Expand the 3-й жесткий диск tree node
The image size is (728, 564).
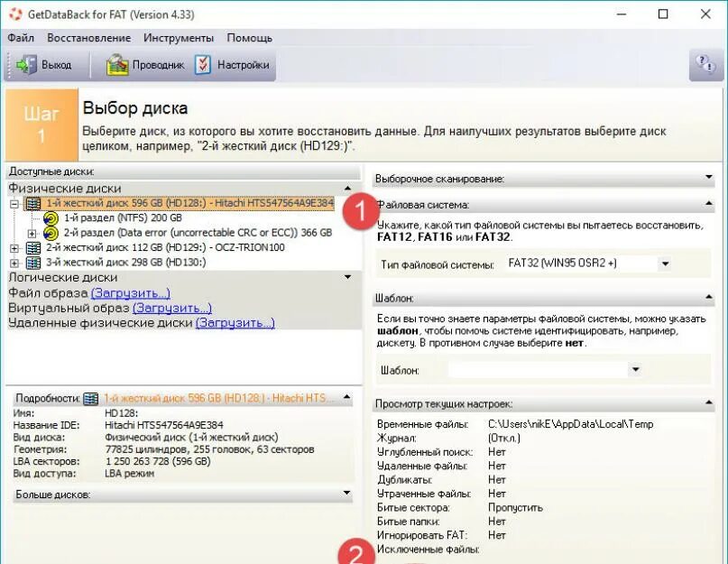pos(14,263)
